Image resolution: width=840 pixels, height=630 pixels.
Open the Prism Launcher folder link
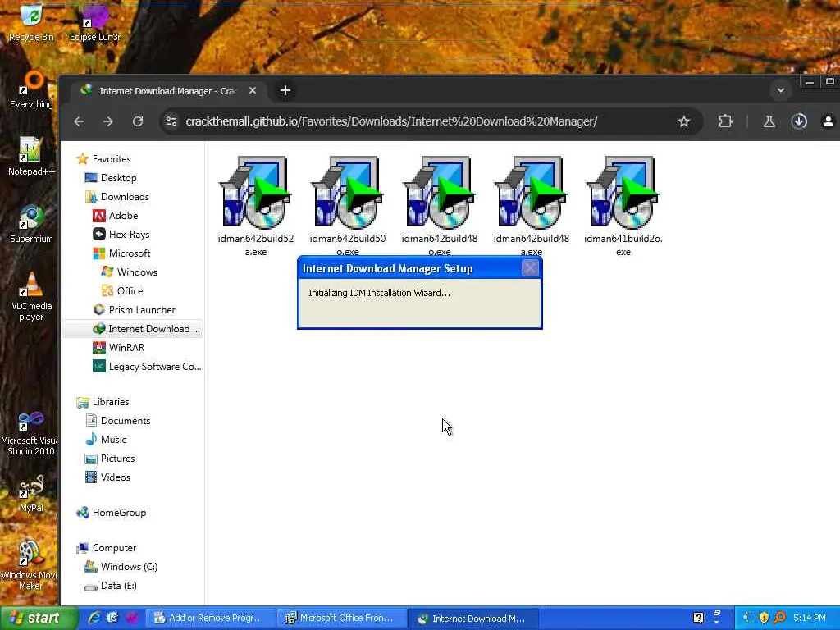134,309
